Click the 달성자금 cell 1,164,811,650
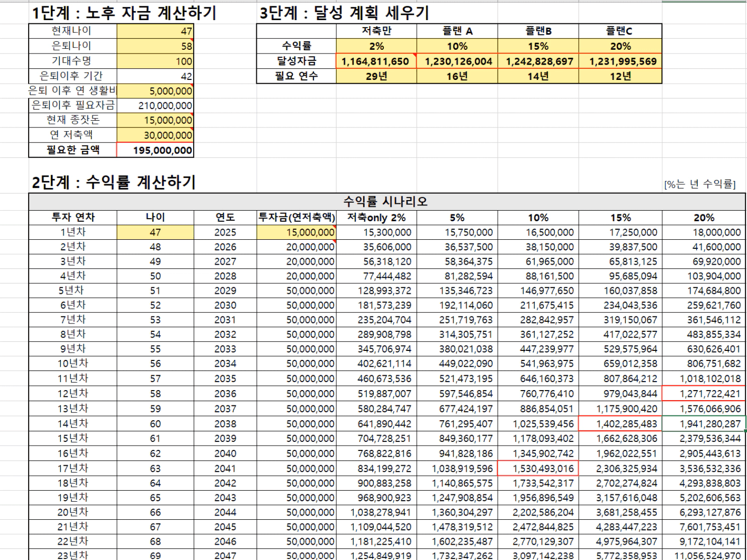Screen dimensions: 747x560 tap(376, 61)
